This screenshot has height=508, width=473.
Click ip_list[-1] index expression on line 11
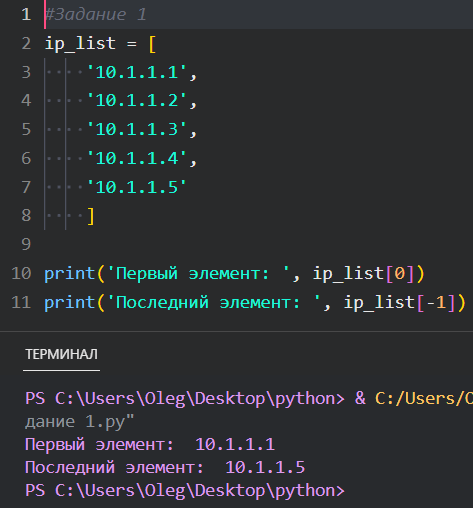click(400, 303)
